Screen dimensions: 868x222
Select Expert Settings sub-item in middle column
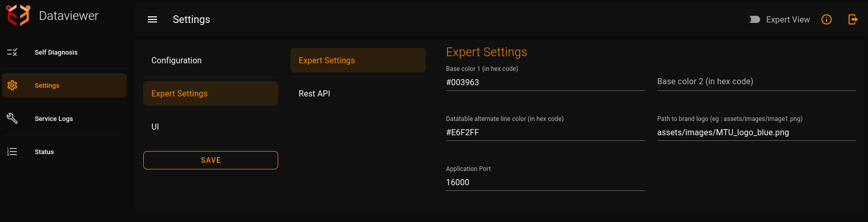click(358, 60)
